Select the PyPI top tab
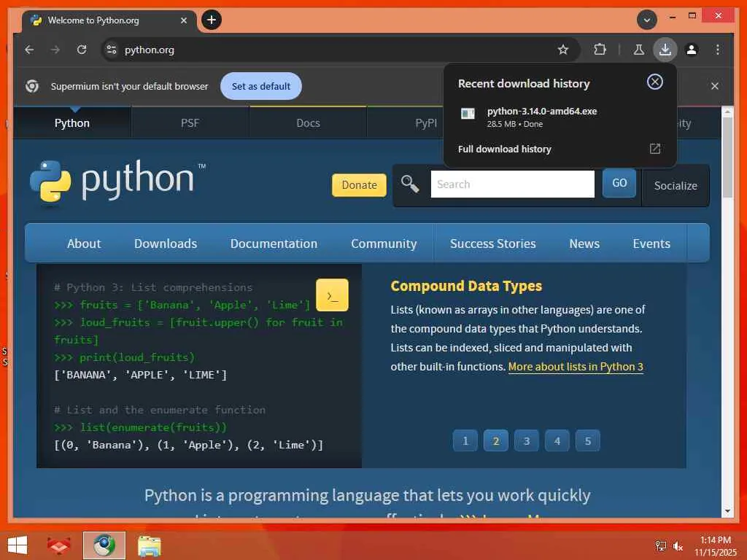Viewport: 747px width, 560px height. click(426, 122)
